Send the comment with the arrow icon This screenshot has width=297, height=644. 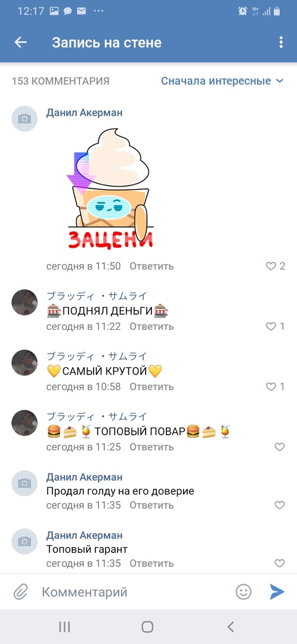277,592
